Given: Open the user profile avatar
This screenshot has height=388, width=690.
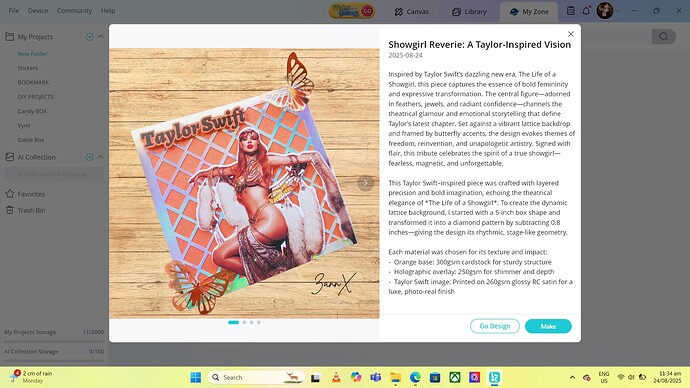Looking at the screenshot, I should [605, 11].
